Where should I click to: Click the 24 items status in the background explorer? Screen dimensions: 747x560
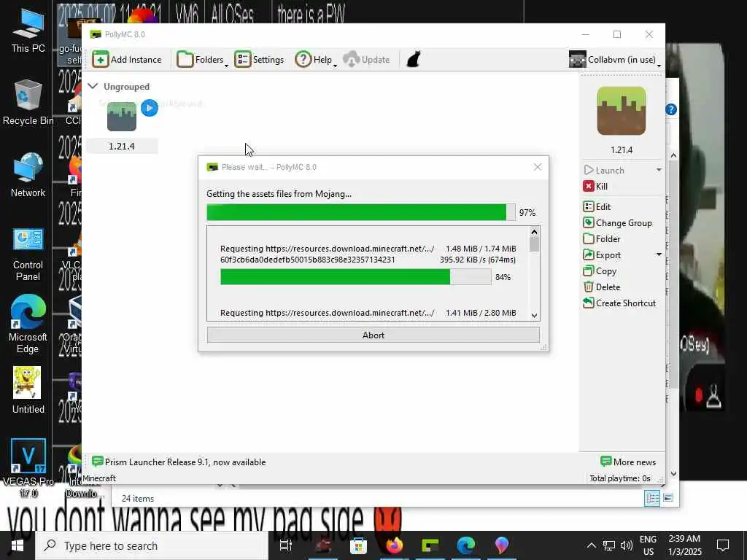tap(138, 499)
